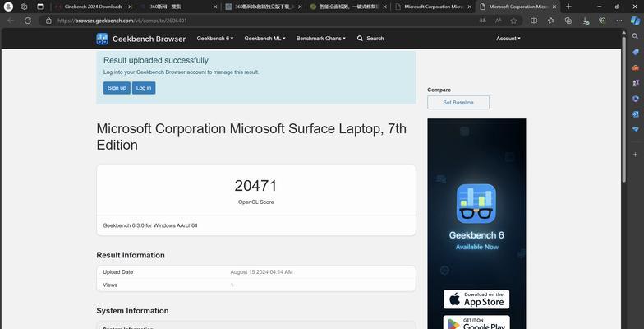Toggle the split screen icon
644x329 pixels.
pos(534,21)
